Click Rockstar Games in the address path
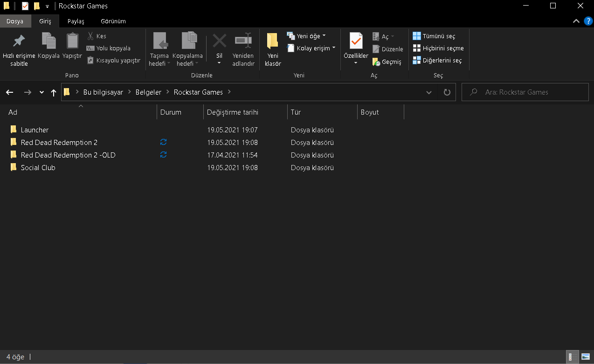Viewport: 594px width, 364px height. pyautogui.click(x=198, y=92)
